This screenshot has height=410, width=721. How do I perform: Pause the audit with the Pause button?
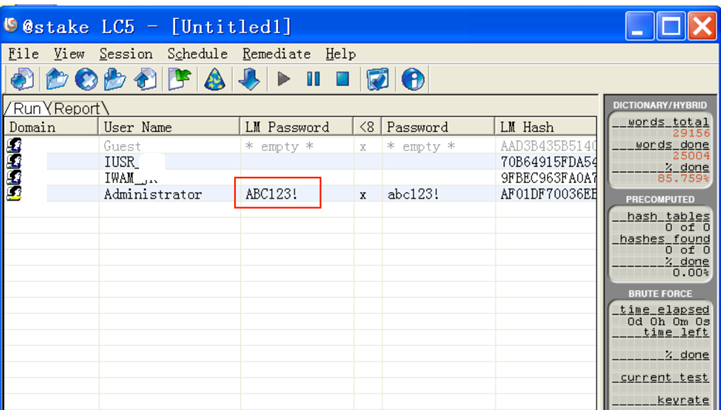click(x=313, y=79)
